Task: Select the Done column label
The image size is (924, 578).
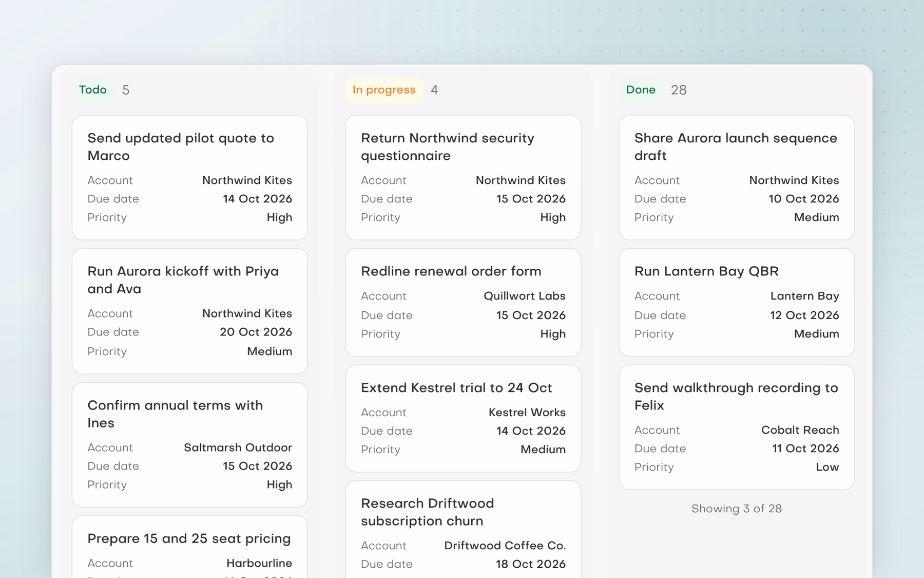Action: pyautogui.click(x=641, y=90)
